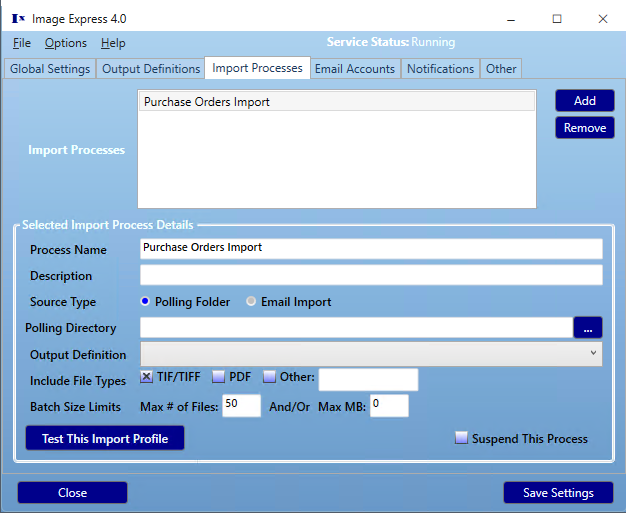Switch to the Global Settings tab

(x=50, y=69)
